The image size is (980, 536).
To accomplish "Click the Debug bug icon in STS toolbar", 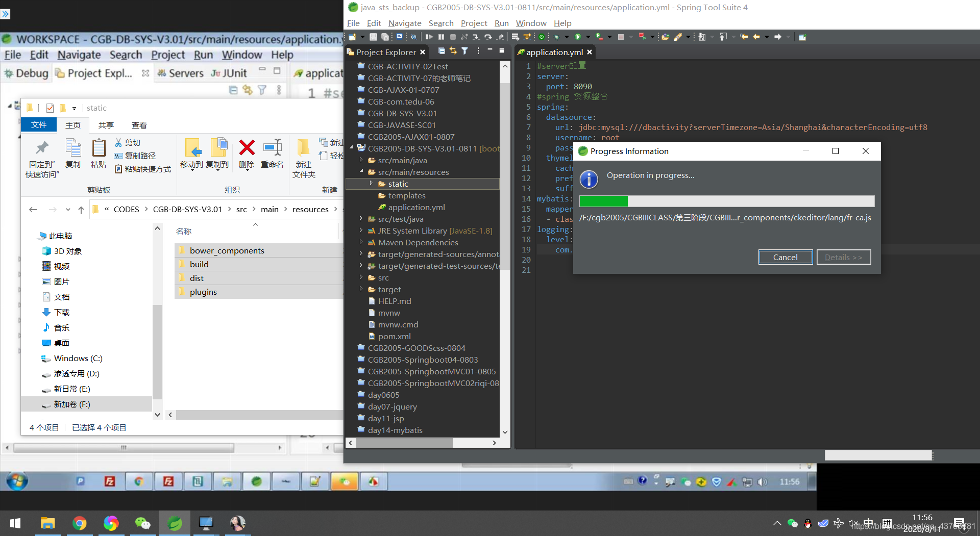I will (x=556, y=37).
